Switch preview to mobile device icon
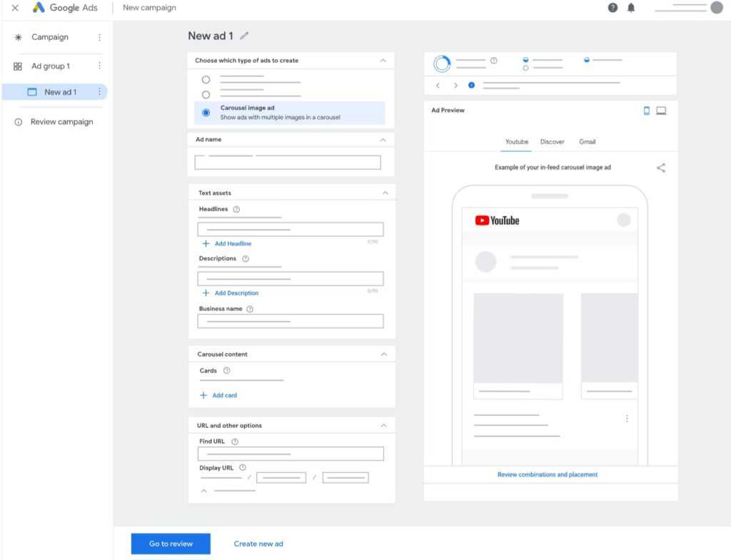 pyautogui.click(x=647, y=111)
